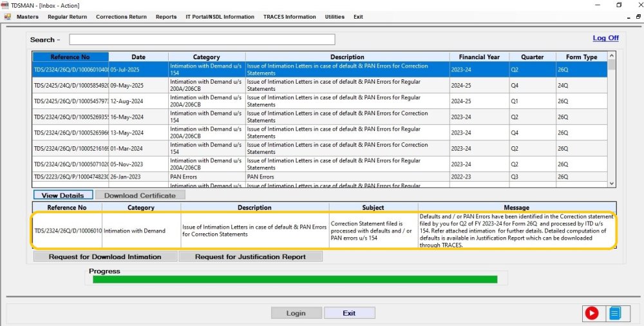644x326 pixels.
Task: Click the blue document help icon
Action: [614, 313]
